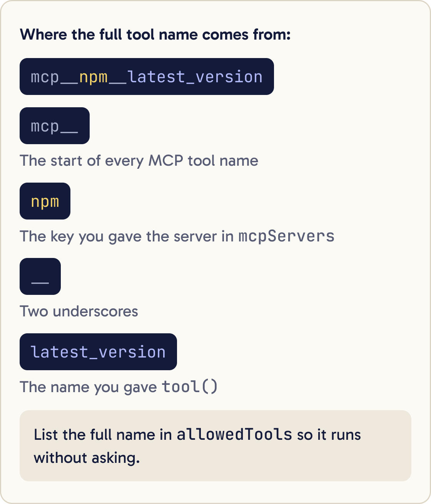Click the line 'The key you gave the server in mcpServers'
The image size is (431, 504).
(x=177, y=236)
